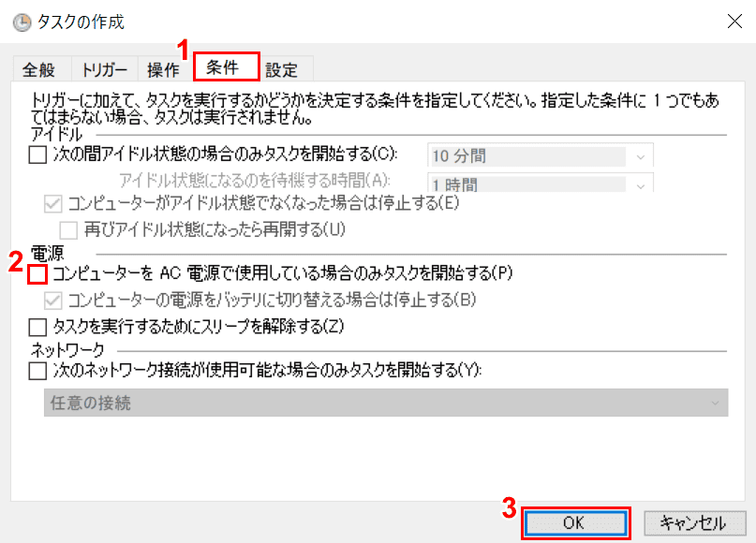The width and height of the screenshot is (756, 543).
Task: Open the 設定 tab
Action: click(282, 70)
